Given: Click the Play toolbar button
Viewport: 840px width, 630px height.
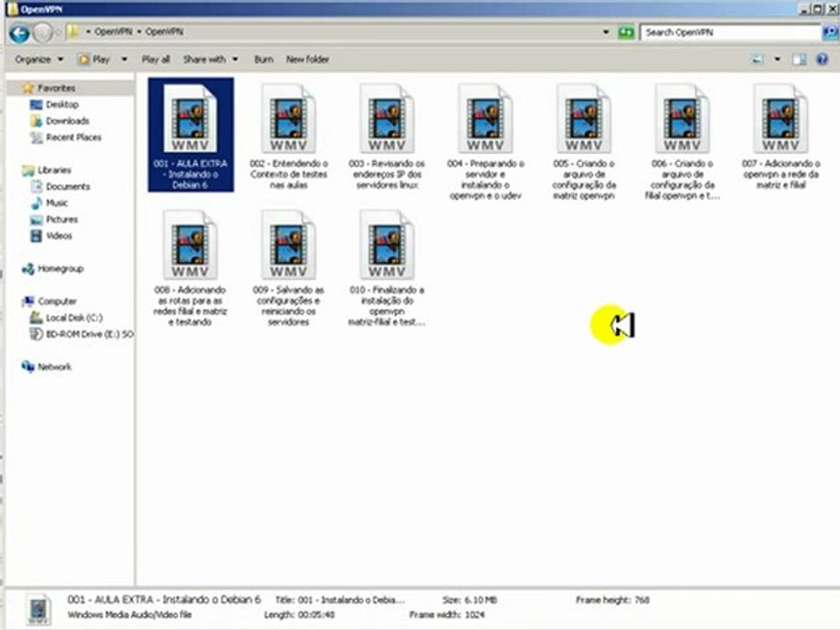Looking at the screenshot, I should [x=94, y=59].
